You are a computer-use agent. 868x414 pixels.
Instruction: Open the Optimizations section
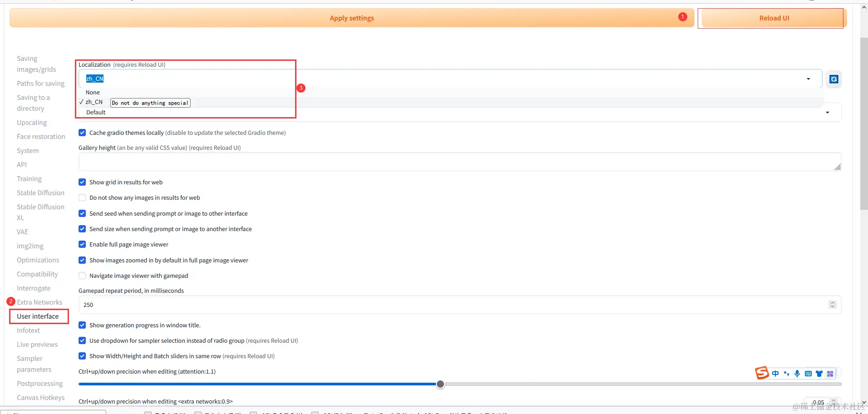(x=38, y=260)
